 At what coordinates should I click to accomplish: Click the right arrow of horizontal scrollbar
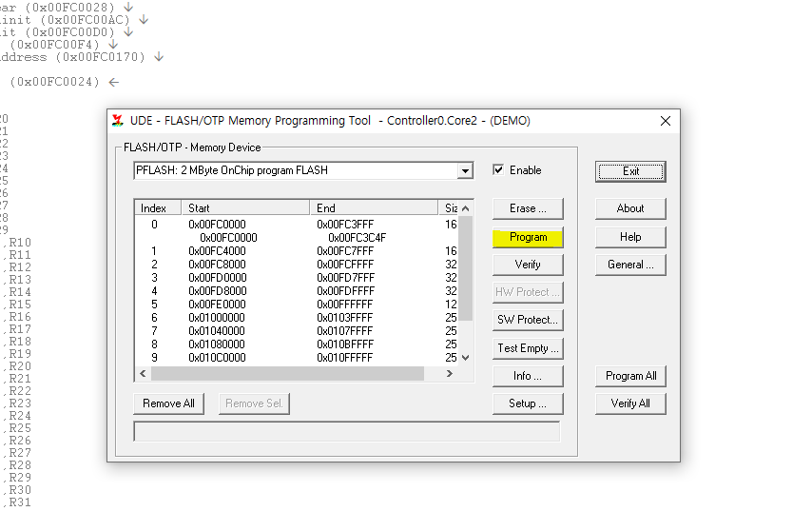pos(450,374)
